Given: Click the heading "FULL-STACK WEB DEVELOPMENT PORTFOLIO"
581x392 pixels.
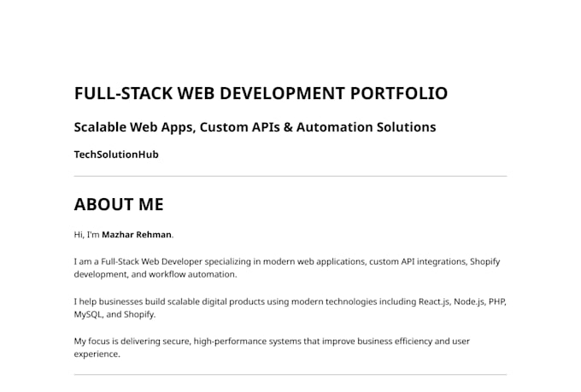Looking at the screenshot, I should (x=261, y=93).
